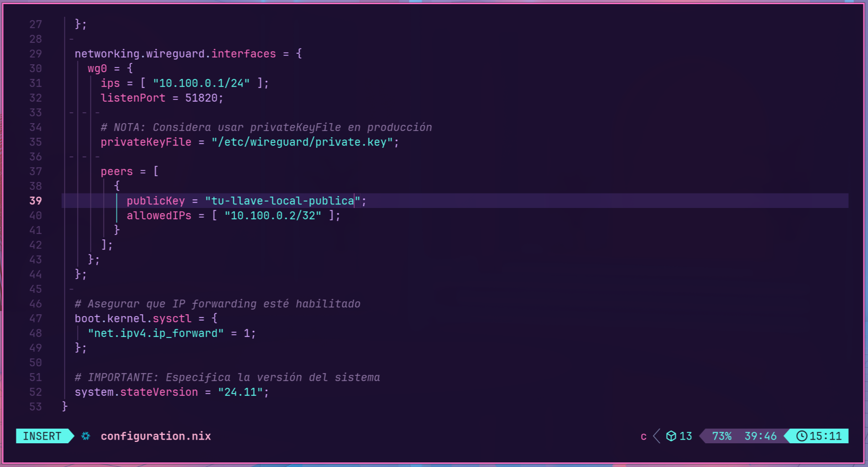Click line number 39 in the gutter

(x=35, y=201)
